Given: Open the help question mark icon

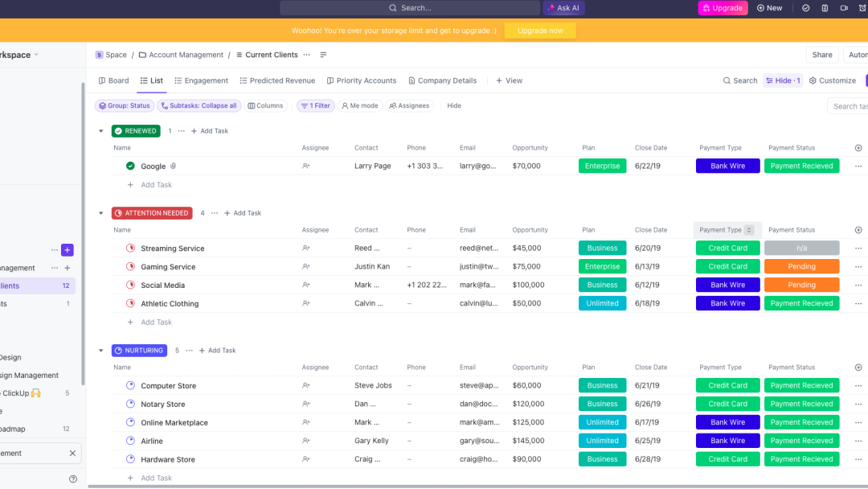Looking at the screenshot, I should [73, 479].
